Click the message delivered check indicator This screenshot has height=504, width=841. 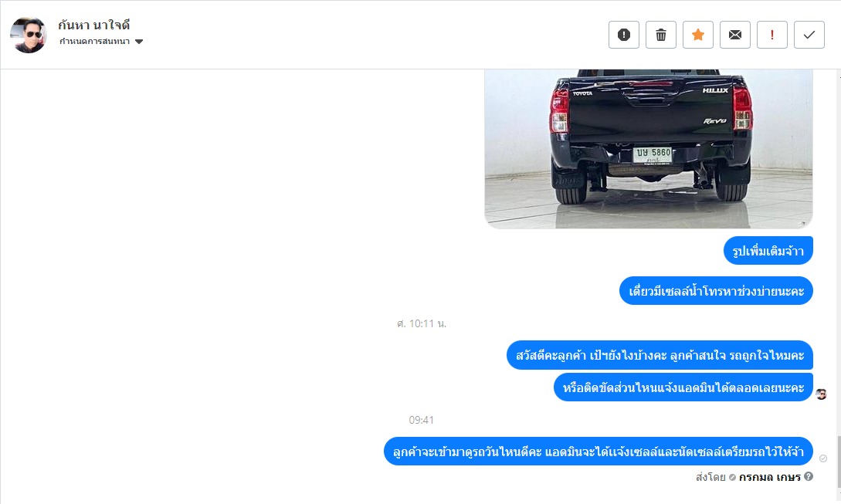point(822,458)
